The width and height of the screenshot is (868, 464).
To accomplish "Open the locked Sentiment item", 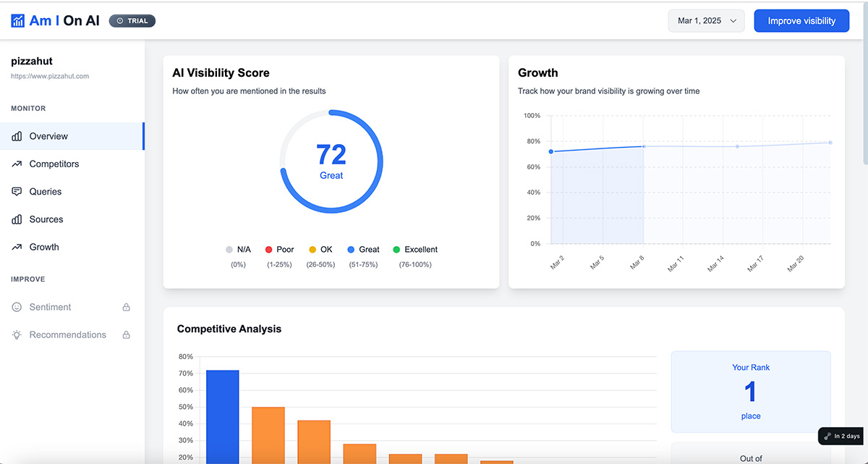I will (x=72, y=307).
